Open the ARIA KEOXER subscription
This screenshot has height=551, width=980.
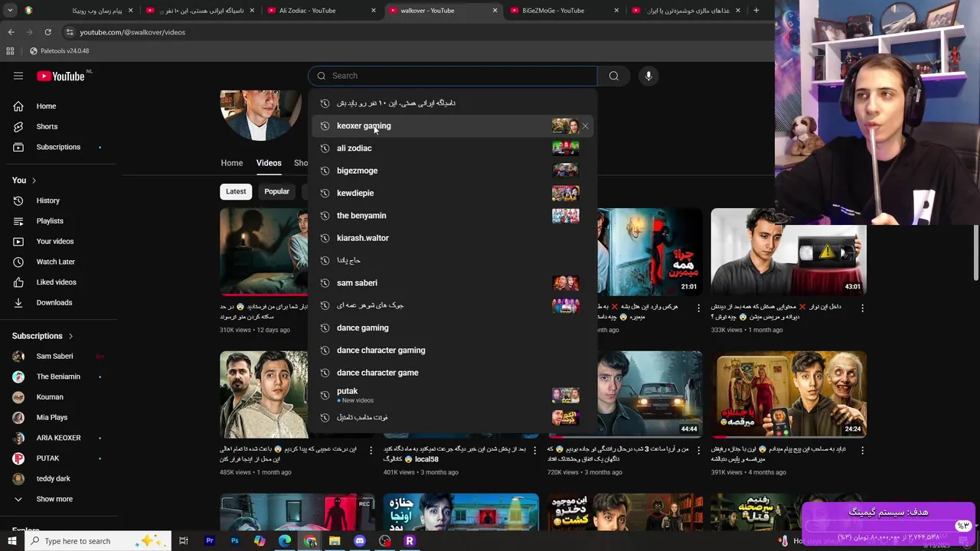tap(57, 438)
